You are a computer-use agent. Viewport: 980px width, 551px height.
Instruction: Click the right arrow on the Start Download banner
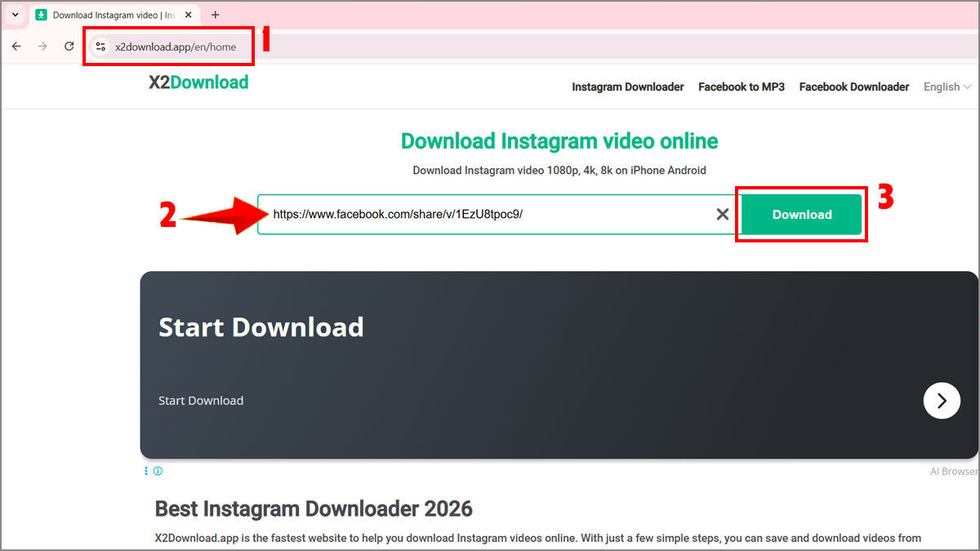click(x=942, y=401)
